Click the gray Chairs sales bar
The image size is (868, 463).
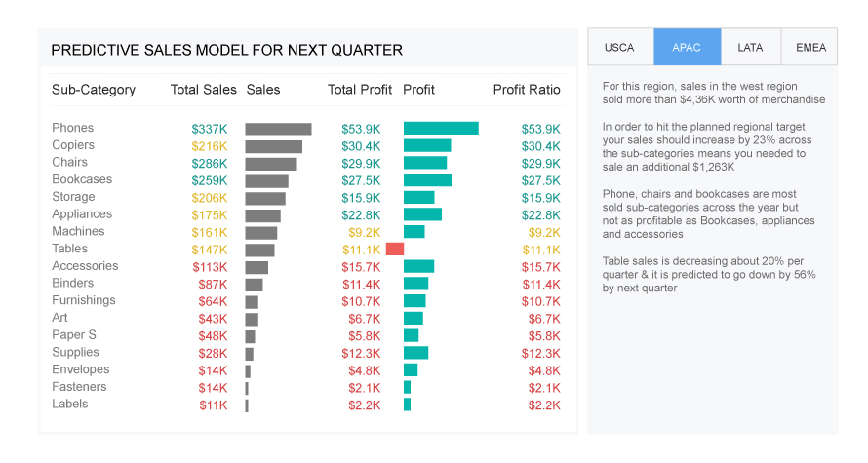271,164
